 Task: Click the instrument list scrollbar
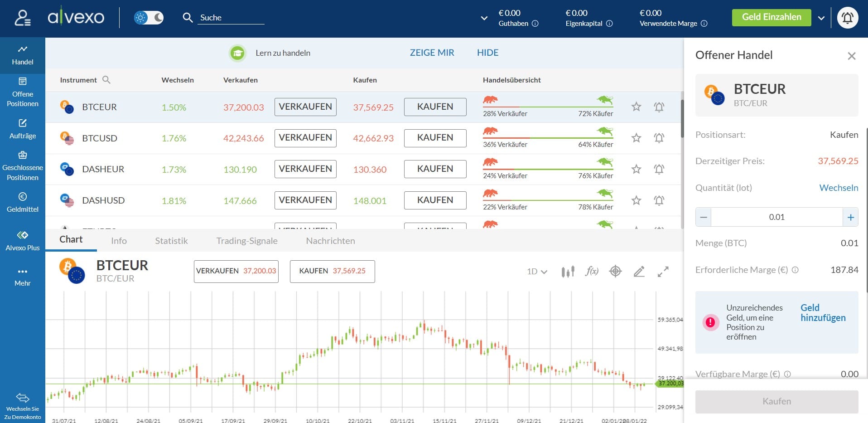[x=682, y=119]
